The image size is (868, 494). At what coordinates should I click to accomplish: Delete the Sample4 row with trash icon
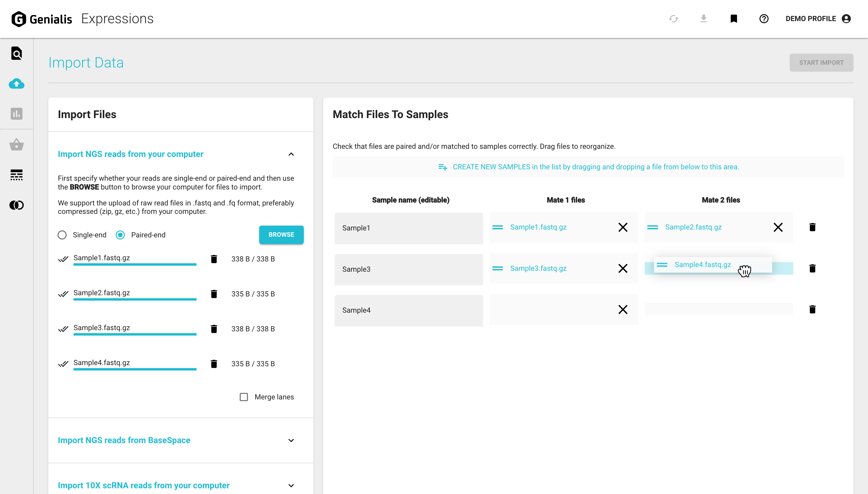point(812,309)
